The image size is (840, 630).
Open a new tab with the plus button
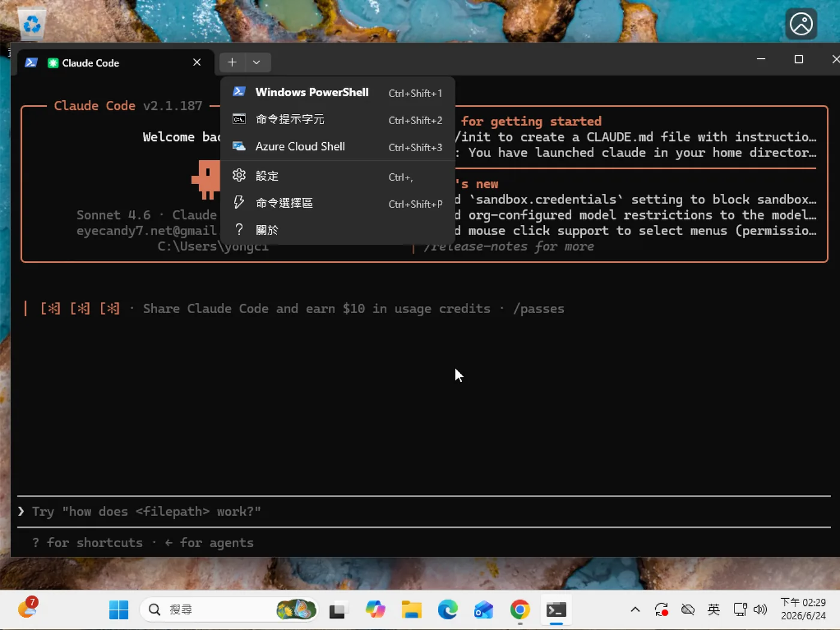point(232,62)
